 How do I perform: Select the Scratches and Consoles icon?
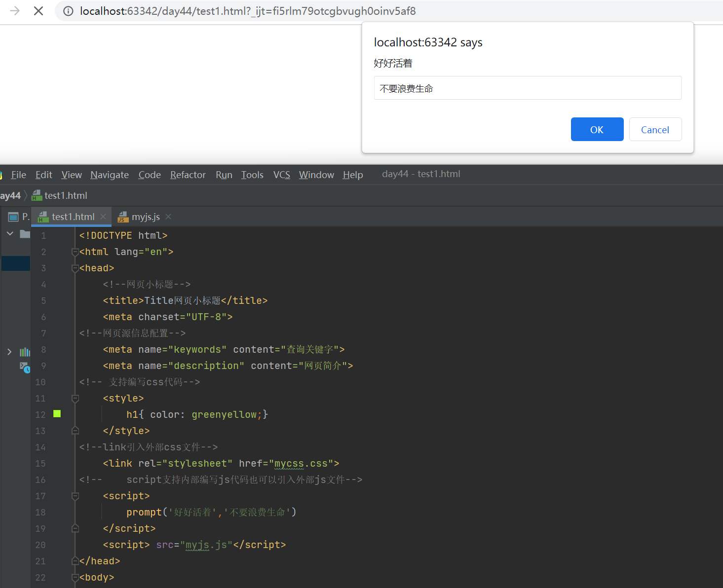pos(25,367)
